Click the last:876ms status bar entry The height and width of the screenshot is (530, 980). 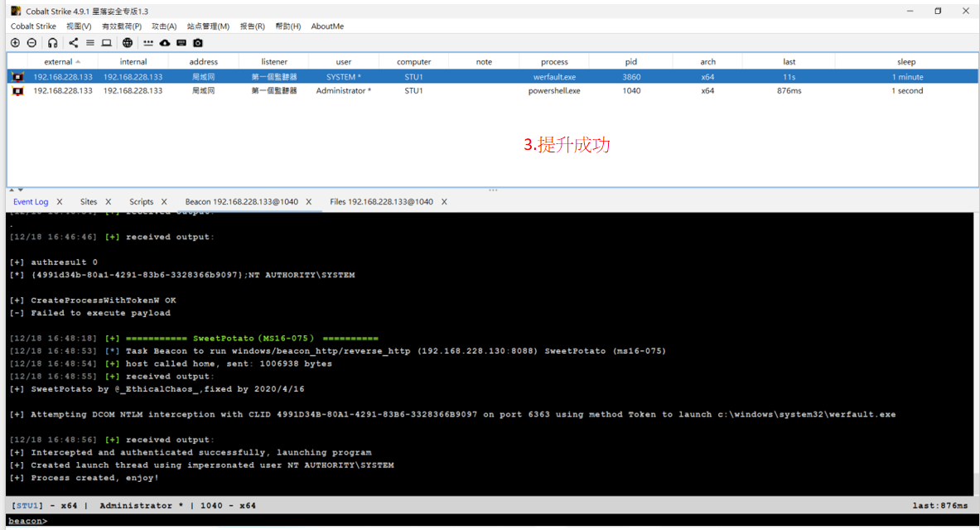(939, 506)
